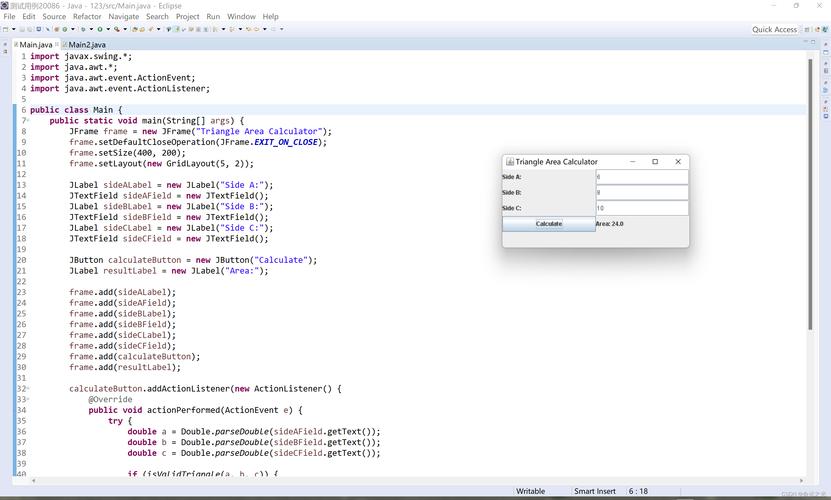The image size is (831, 500).
Task: Click inside the Side C text field
Action: click(641, 208)
